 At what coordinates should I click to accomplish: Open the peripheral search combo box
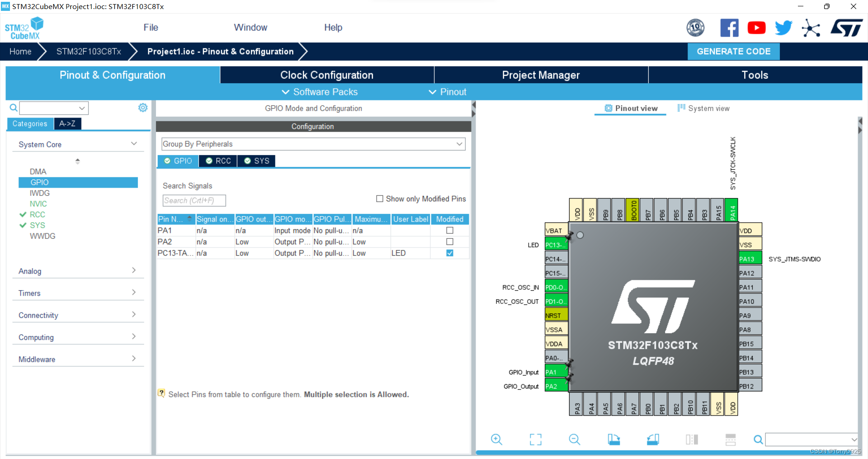tap(54, 108)
